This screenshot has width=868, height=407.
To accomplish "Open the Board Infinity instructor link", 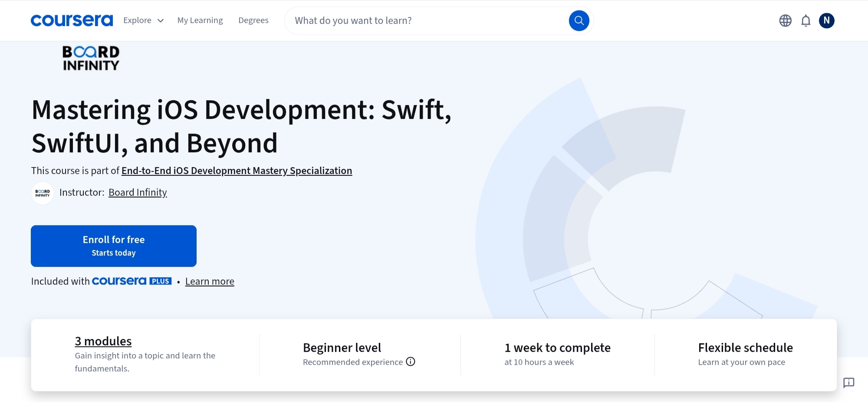I will point(138,192).
